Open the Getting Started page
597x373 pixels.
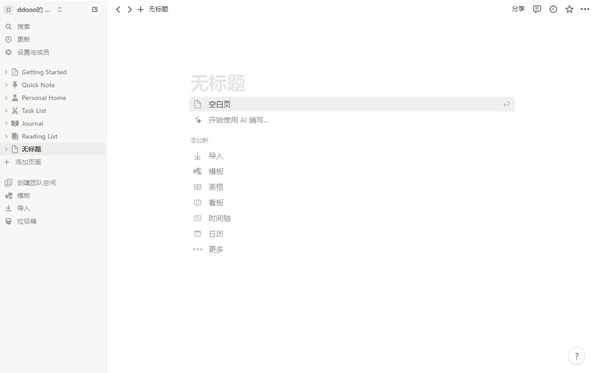(44, 72)
